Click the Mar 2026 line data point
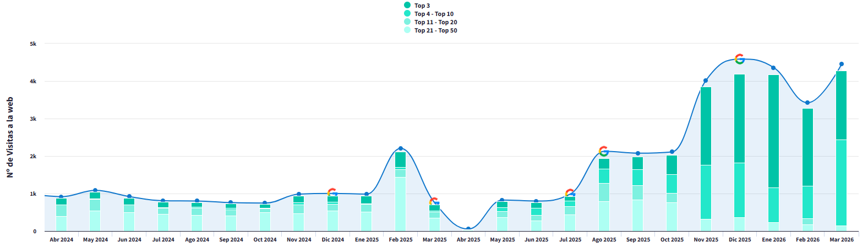This screenshot has height=252, width=868. pos(842,64)
